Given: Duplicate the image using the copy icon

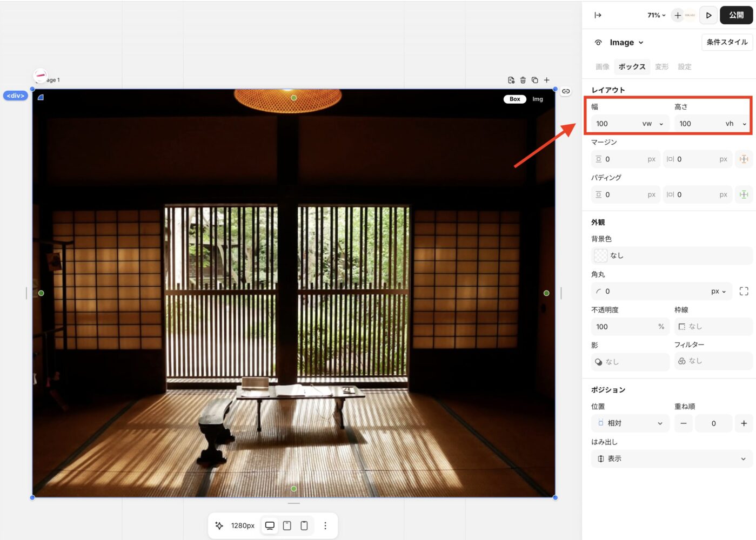Looking at the screenshot, I should coord(534,80).
